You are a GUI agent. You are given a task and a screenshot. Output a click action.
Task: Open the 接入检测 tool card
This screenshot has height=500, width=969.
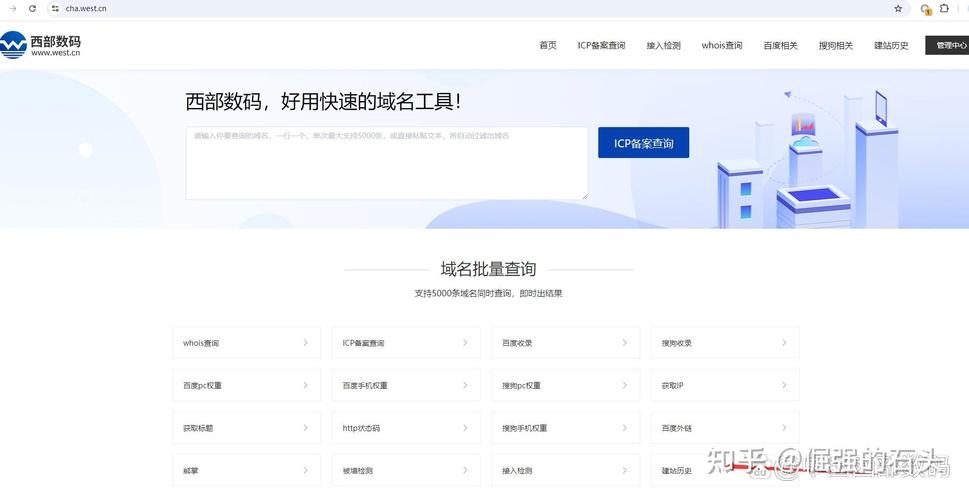tap(565, 470)
